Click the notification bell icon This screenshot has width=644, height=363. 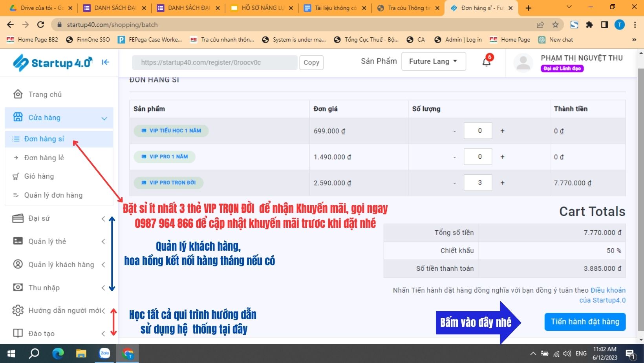(486, 62)
